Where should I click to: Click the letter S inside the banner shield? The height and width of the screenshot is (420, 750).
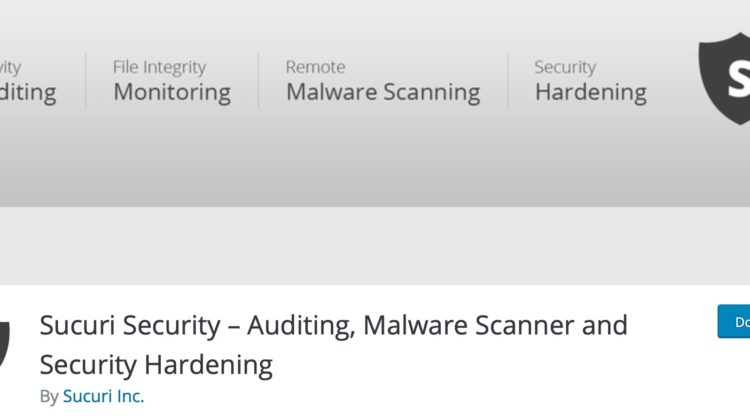pos(739,79)
